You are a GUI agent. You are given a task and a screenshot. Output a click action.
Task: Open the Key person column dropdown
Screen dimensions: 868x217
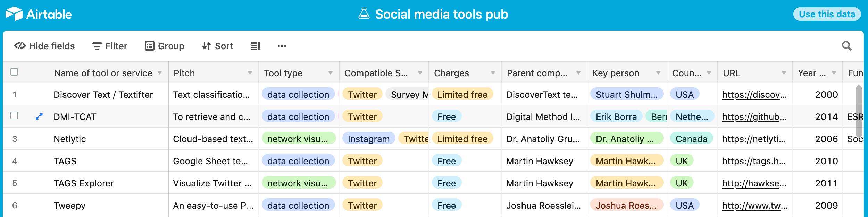tap(659, 73)
